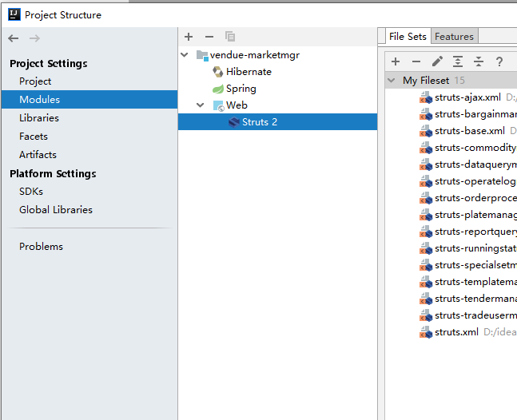Go back with the left arrow icon
517x420 pixels.
click(x=14, y=38)
